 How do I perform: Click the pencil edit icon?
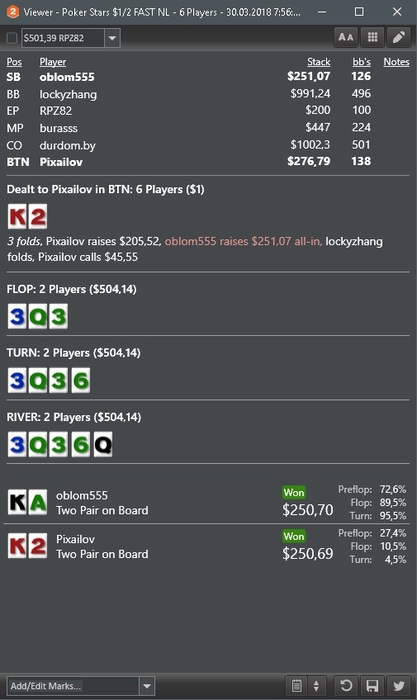399,38
